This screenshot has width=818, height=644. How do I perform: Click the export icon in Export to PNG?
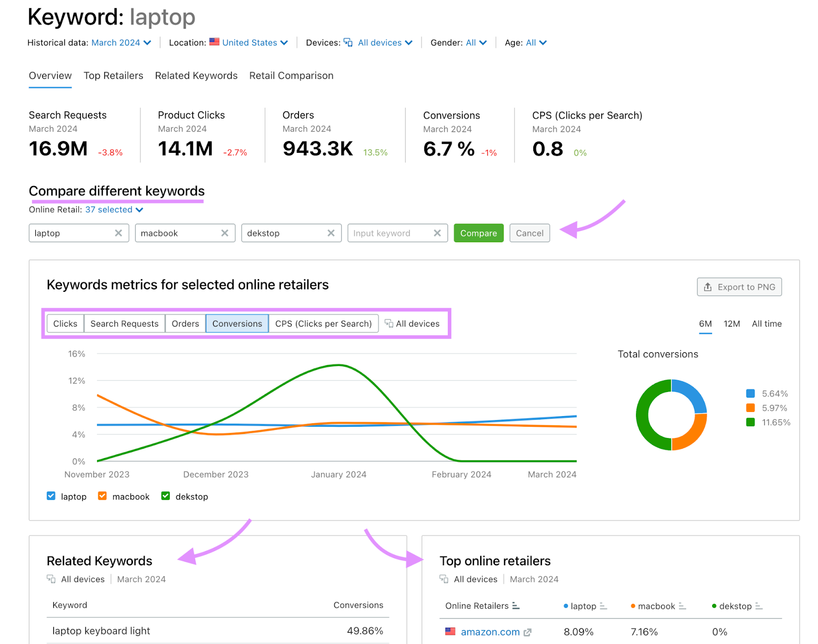coord(708,287)
